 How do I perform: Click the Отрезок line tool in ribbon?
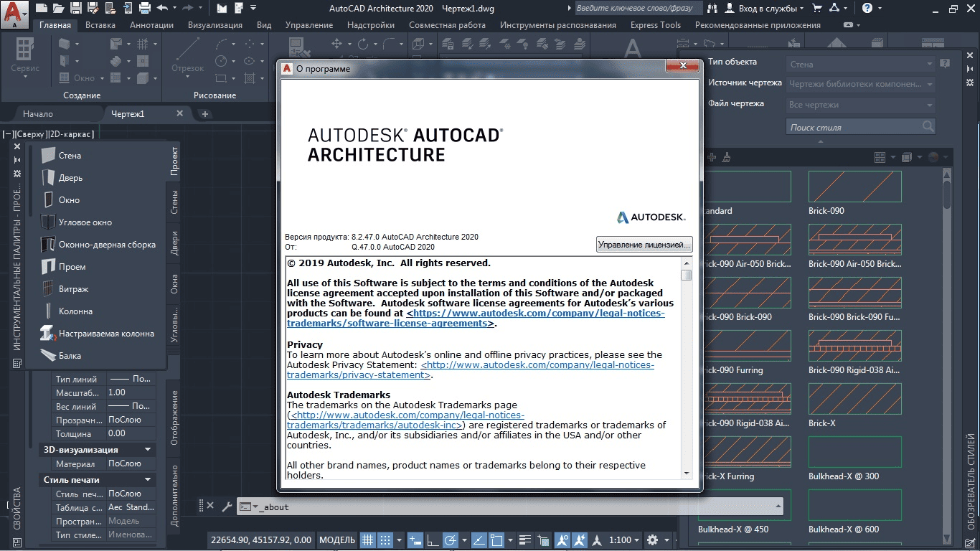pyautogui.click(x=188, y=55)
